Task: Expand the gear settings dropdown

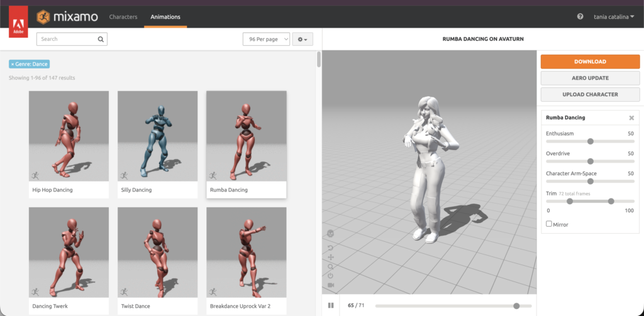Action: coord(303,40)
